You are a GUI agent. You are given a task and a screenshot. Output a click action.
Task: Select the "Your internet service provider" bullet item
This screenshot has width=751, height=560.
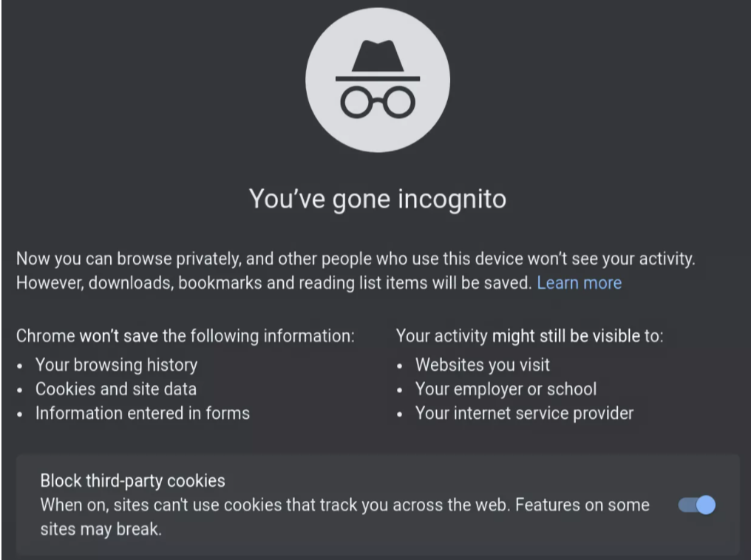(524, 413)
